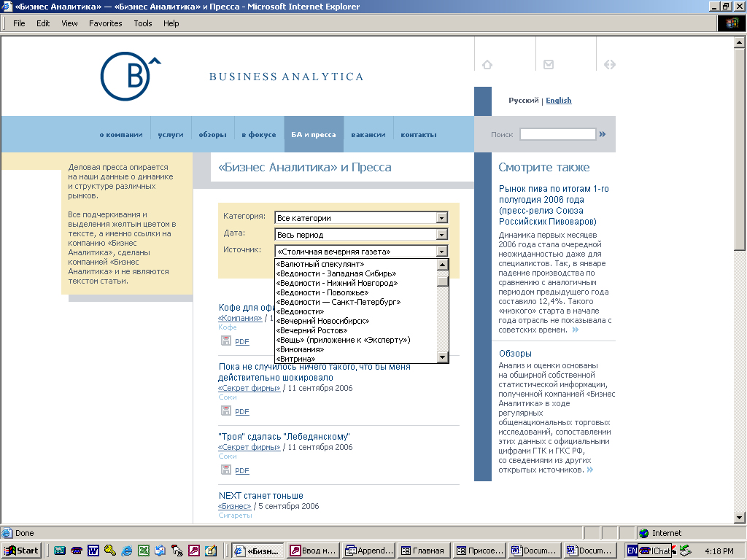Click the safely remove hardware tray icon
Viewport: 747px width, 560px height.
[x=685, y=551]
